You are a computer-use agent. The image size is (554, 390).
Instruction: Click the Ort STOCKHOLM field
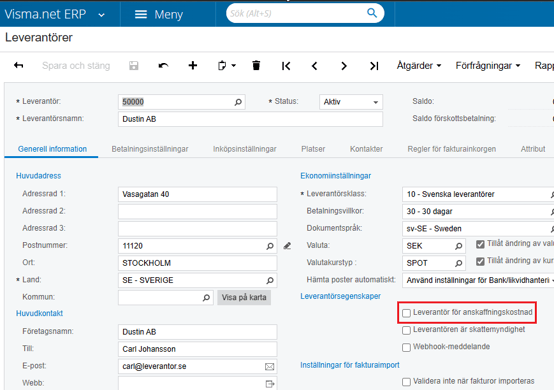[198, 263]
